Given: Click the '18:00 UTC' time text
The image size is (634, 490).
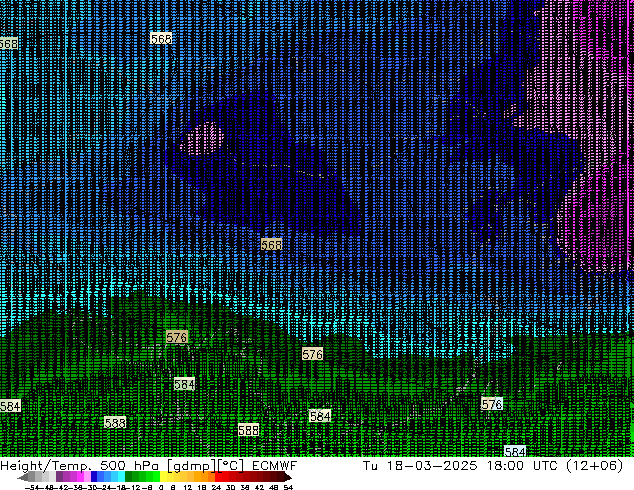Looking at the screenshot, I should 522,466.
